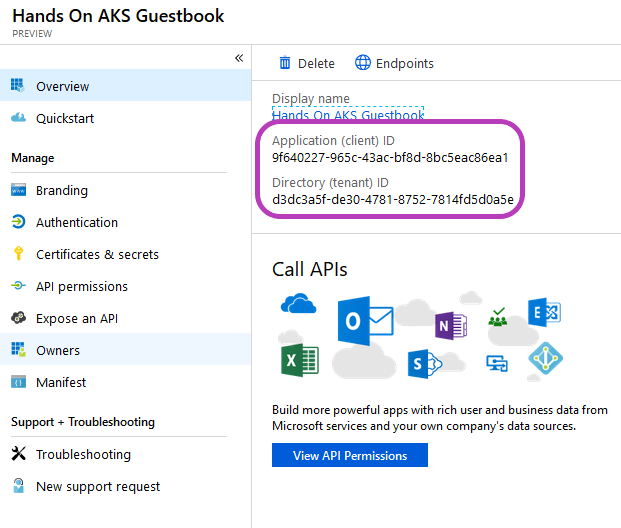The width and height of the screenshot is (621, 528).
Task: Click the Quickstart cloud icon
Action: (18, 118)
